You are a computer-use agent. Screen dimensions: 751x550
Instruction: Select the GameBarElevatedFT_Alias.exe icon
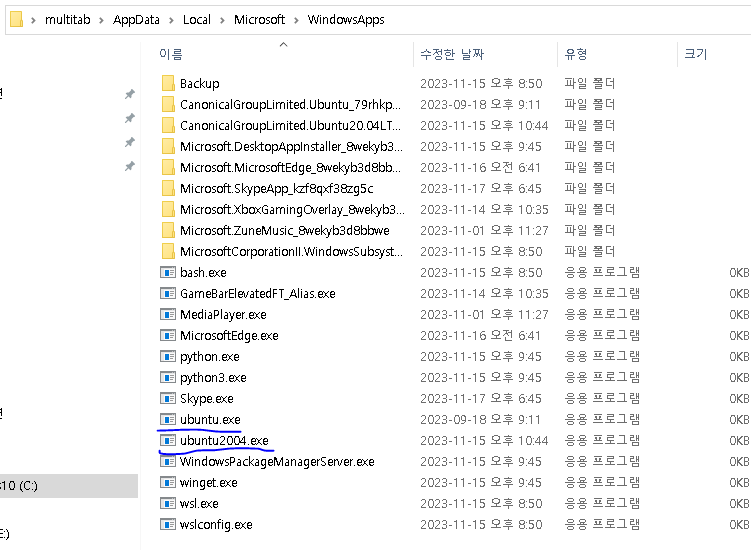pyautogui.click(x=168, y=293)
